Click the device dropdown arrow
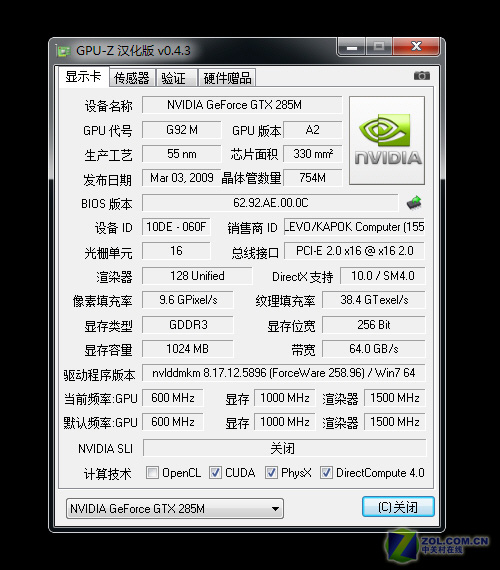 (275, 509)
